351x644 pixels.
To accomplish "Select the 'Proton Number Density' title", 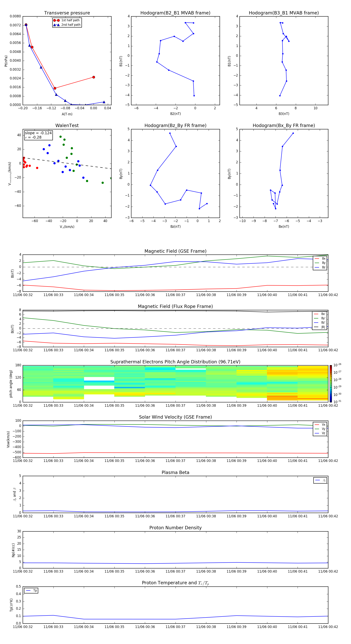I will [x=175, y=528].
